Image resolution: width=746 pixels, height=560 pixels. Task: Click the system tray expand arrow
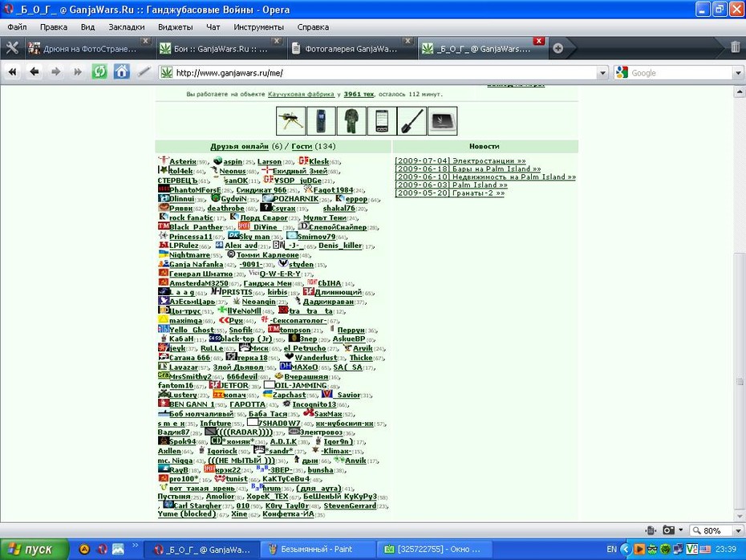626,550
